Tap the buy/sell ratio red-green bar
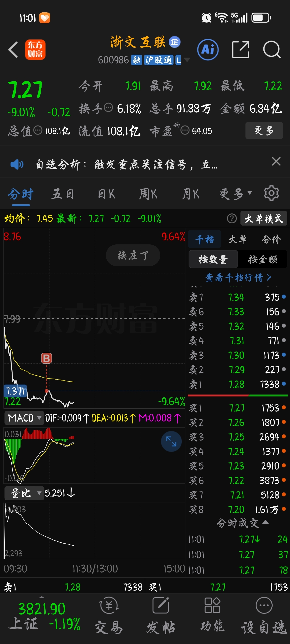The height and width of the screenshot is (644, 290). 238,395
